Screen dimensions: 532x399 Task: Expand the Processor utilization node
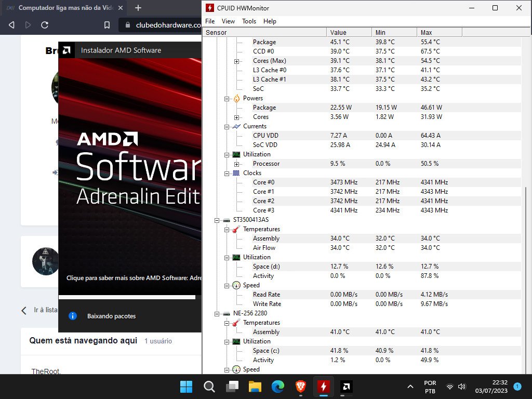236,164
